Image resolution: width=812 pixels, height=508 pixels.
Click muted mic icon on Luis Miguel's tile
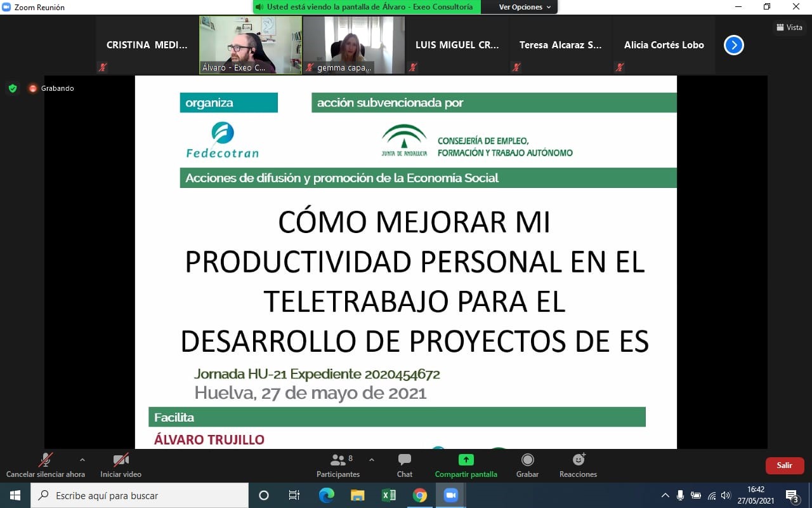[412, 67]
